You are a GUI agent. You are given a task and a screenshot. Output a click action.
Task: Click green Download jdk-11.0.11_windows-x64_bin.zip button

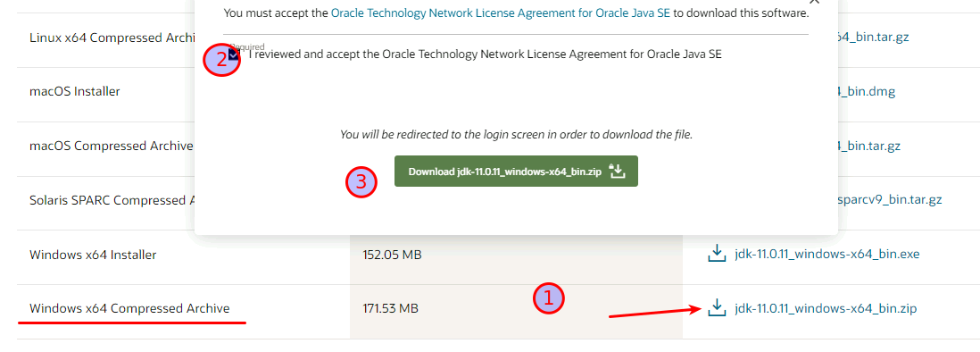click(x=516, y=172)
